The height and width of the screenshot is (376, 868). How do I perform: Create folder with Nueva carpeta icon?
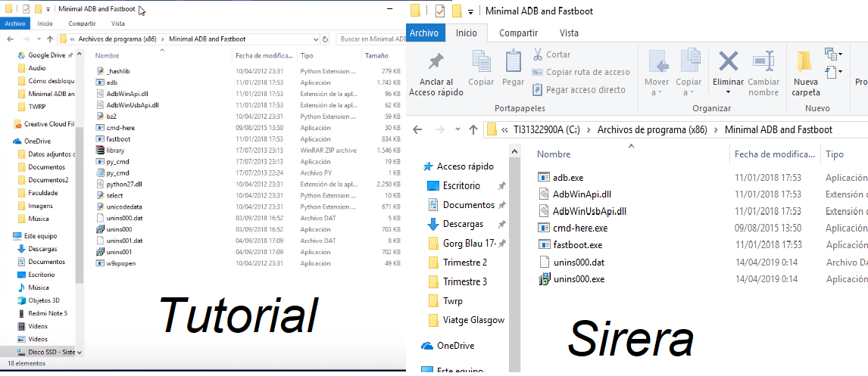click(805, 64)
